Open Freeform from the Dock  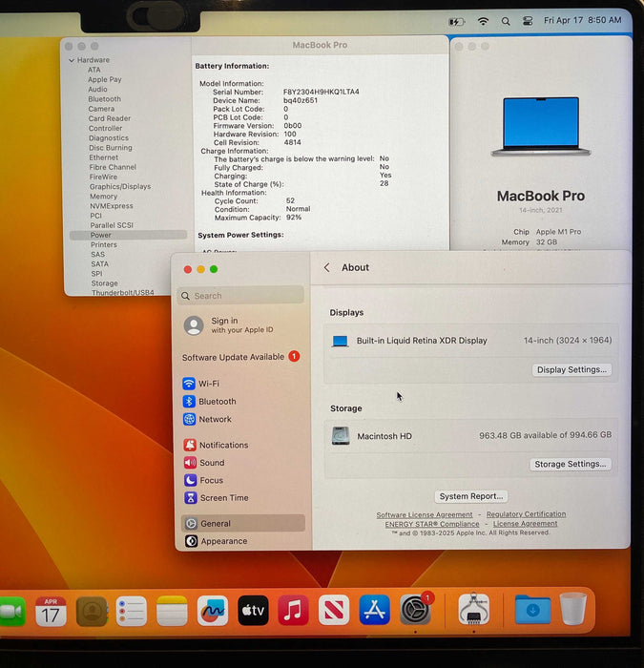tap(213, 611)
